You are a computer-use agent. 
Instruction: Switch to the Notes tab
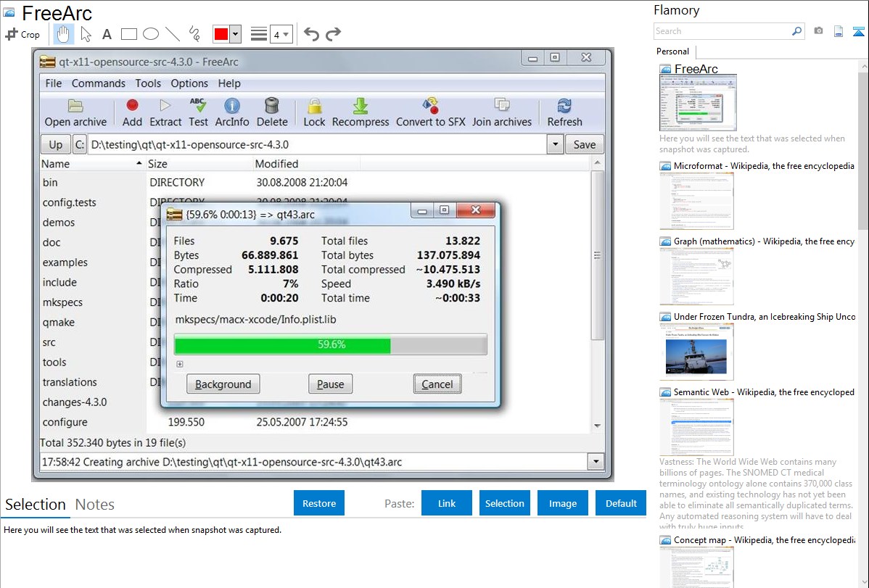(95, 505)
